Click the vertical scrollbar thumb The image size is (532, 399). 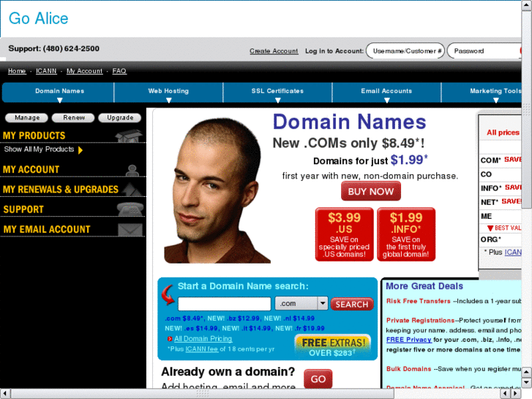click(x=527, y=109)
